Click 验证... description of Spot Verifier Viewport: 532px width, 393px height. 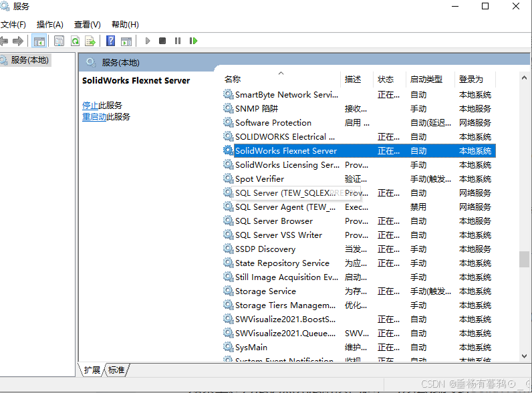[x=356, y=178]
